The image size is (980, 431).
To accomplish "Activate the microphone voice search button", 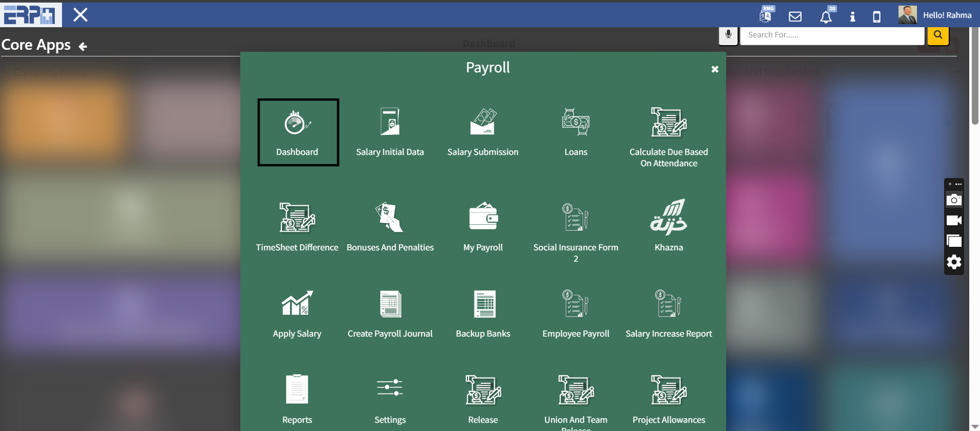I will (728, 35).
